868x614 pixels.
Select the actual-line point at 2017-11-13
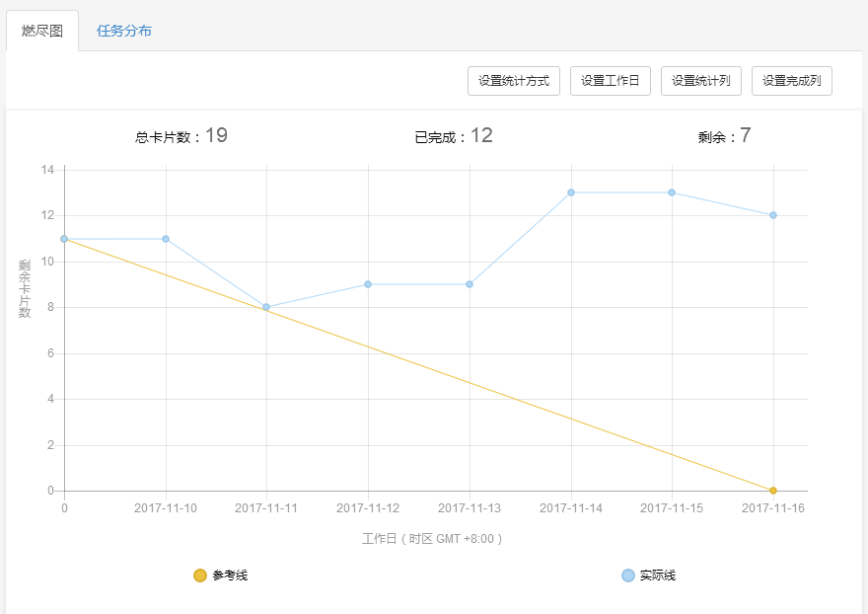point(470,284)
